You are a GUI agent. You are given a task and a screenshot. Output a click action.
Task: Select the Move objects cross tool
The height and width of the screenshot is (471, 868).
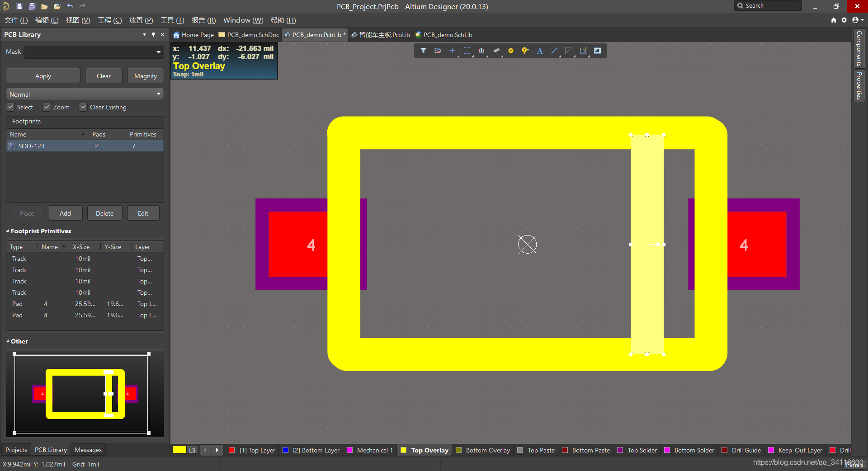452,51
